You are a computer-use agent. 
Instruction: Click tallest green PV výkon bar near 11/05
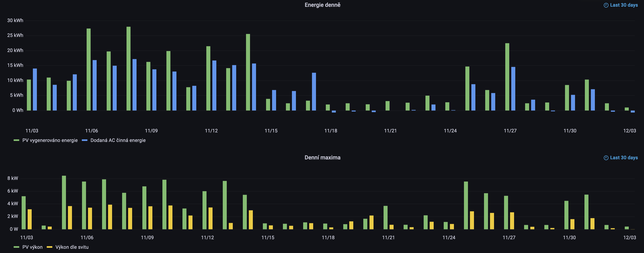(x=64, y=202)
